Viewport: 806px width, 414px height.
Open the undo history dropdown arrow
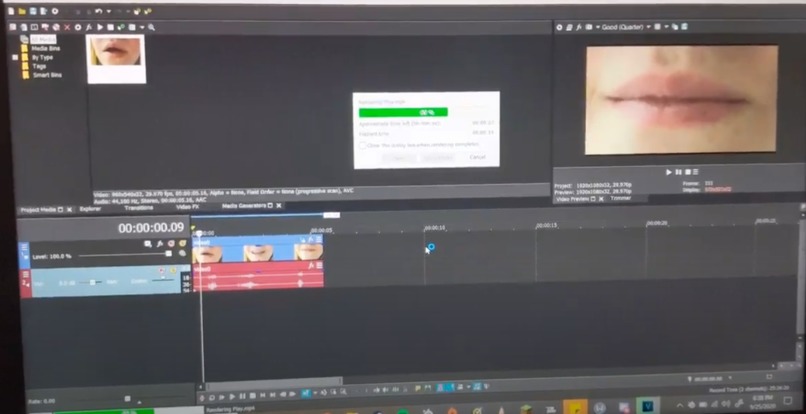pyautogui.click(x=108, y=11)
